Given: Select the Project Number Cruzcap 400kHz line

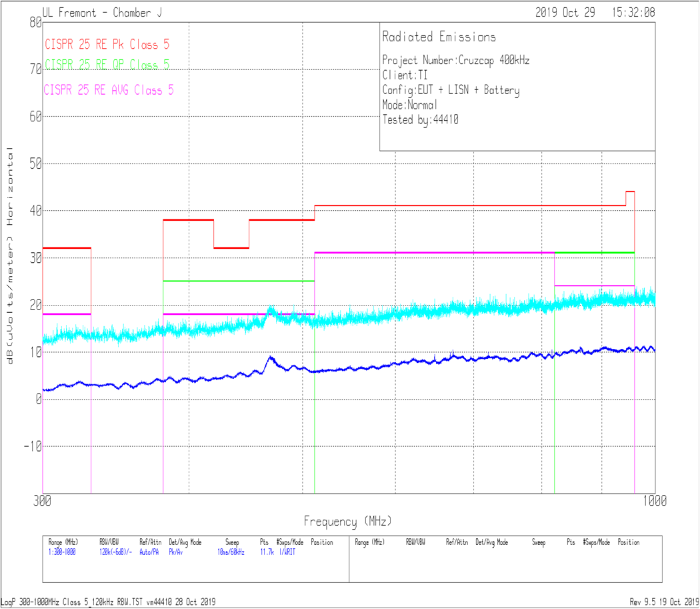Looking at the screenshot, I should coord(456,60).
